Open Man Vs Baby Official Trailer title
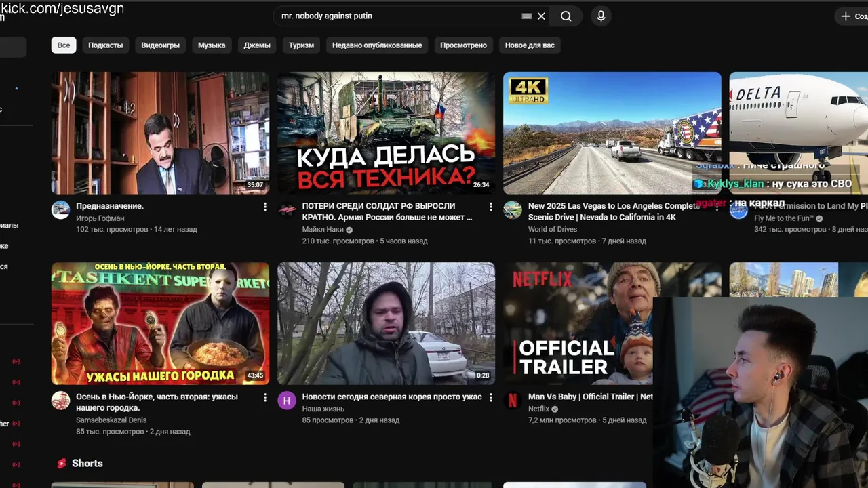This screenshot has height=488, width=868. (591, 397)
